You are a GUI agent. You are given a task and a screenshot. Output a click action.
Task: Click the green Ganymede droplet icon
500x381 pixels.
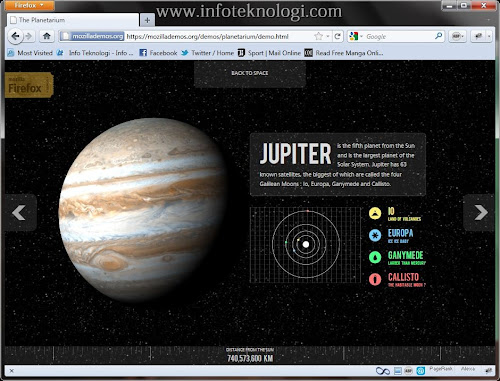tap(375, 257)
